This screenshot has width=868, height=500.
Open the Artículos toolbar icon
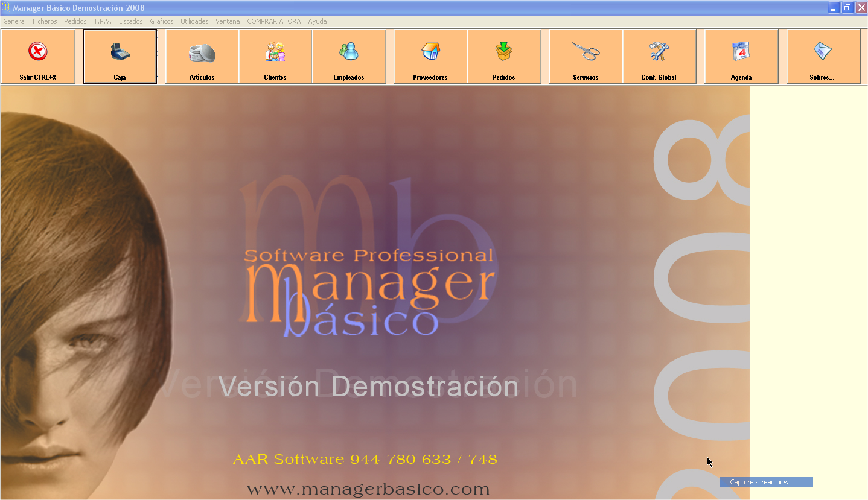pos(202,56)
